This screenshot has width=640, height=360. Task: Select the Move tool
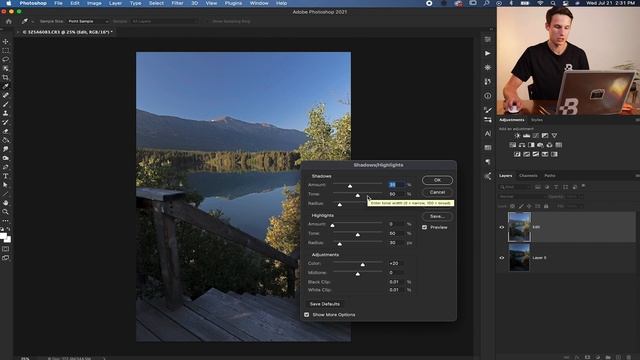pos(5,42)
